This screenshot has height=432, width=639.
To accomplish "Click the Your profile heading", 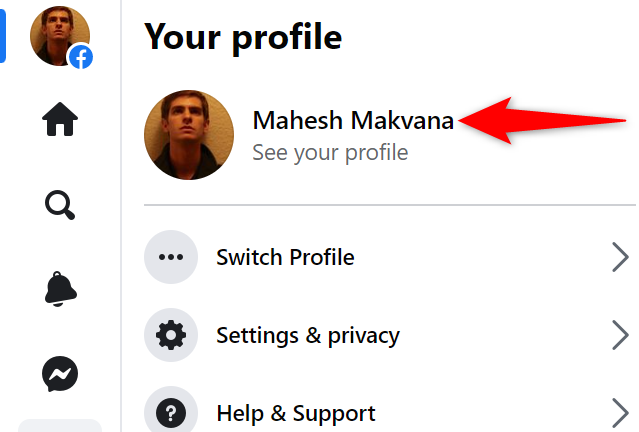I will coord(243,37).
